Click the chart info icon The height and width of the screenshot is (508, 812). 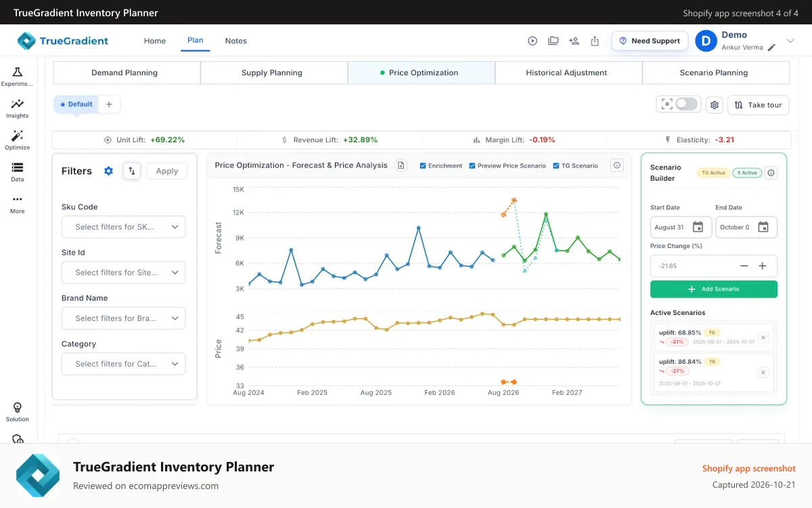click(616, 165)
